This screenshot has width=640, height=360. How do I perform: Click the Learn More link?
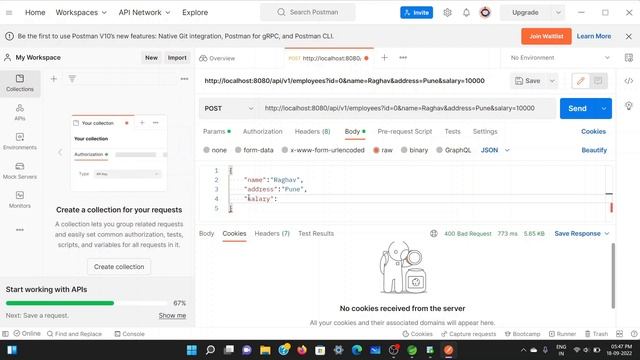click(x=593, y=36)
